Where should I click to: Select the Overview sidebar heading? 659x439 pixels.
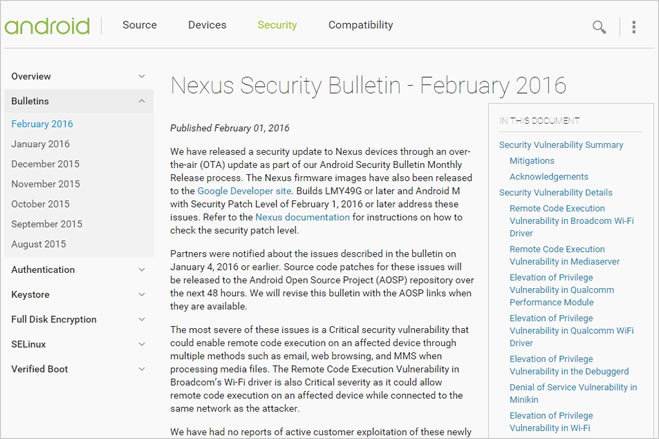[x=31, y=76]
